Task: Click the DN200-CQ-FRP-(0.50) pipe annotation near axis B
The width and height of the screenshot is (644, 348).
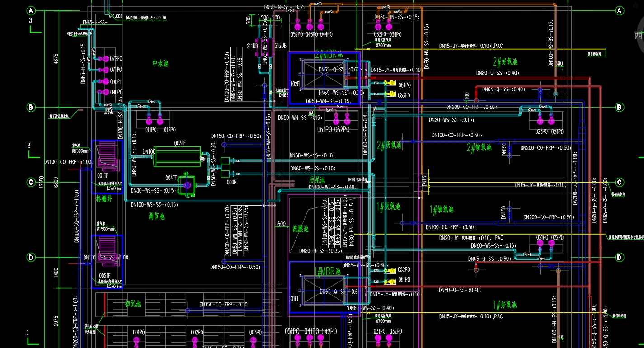Action: [x=471, y=108]
